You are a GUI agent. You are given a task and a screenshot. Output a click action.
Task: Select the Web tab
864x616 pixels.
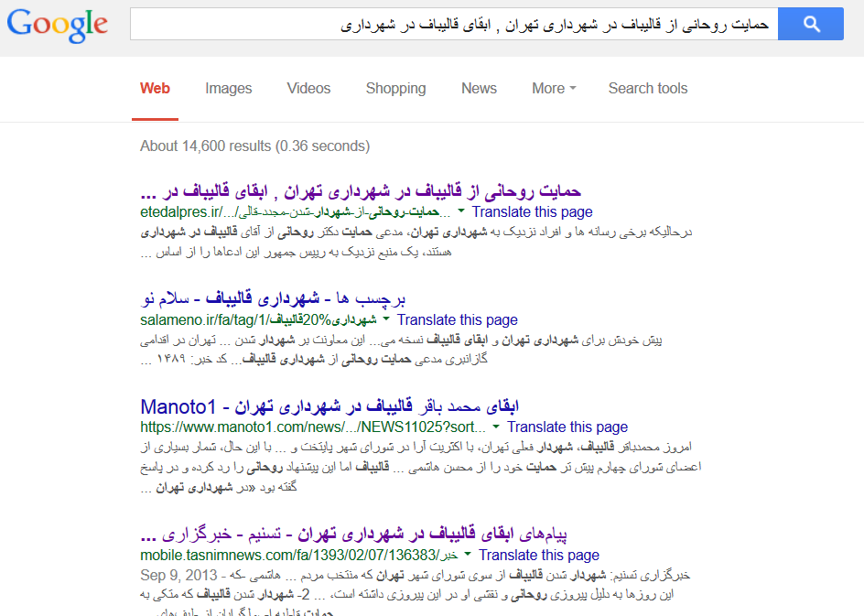155,88
